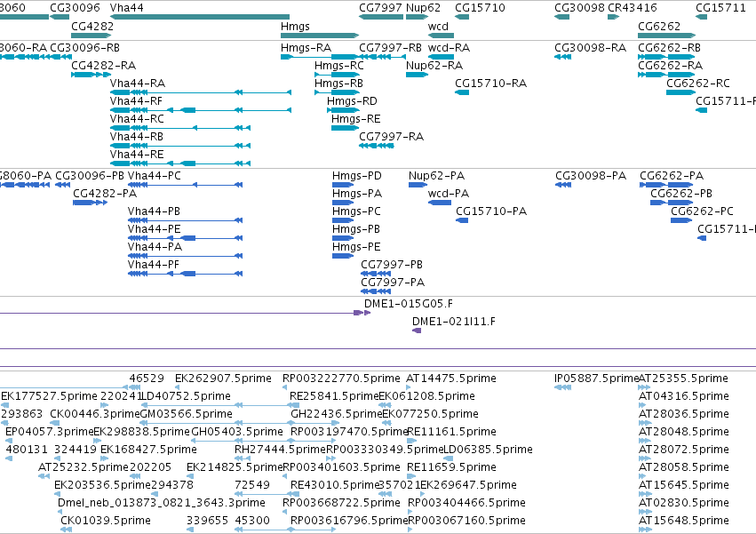
Task: Click the DME1-015G05.F feature label
Action: pyautogui.click(x=409, y=304)
